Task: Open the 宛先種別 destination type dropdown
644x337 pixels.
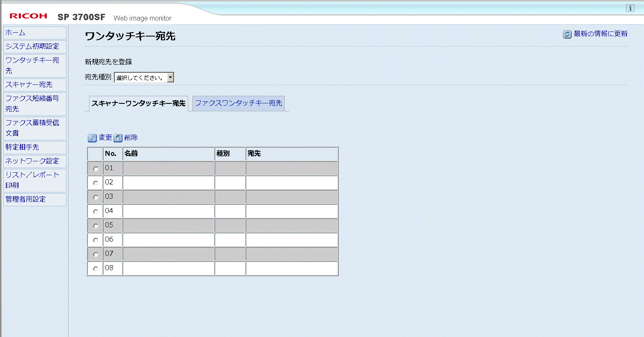Action: click(x=170, y=77)
